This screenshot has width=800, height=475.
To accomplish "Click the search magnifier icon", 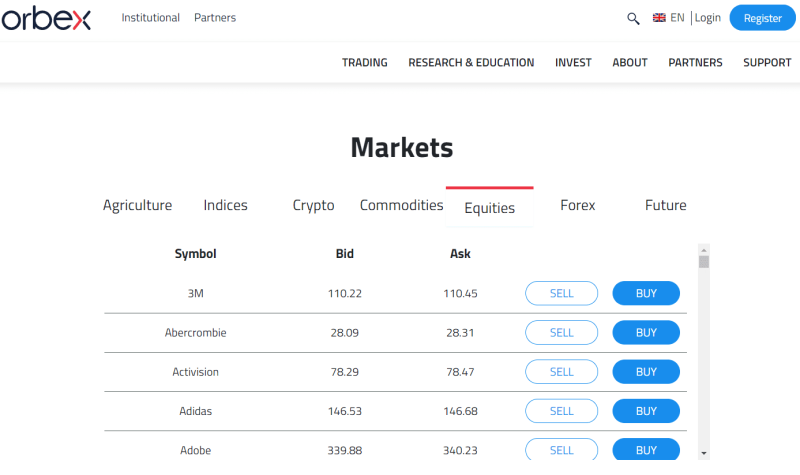I will (x=632, y=18).
